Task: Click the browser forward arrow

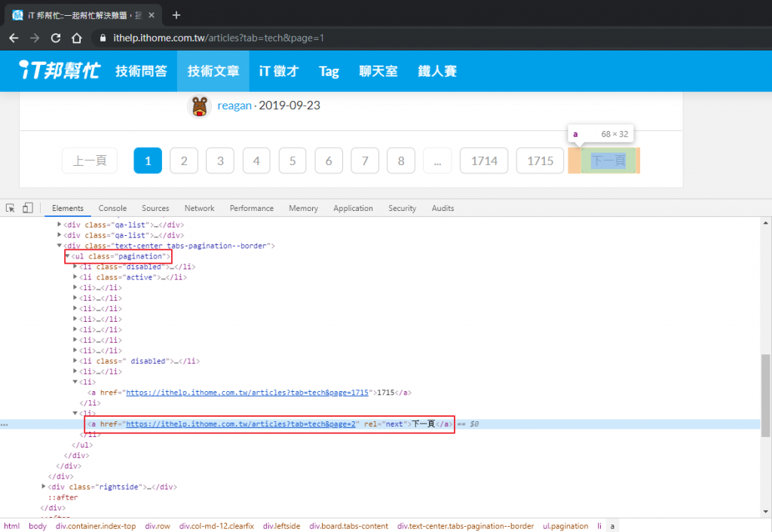Action: 35,38
